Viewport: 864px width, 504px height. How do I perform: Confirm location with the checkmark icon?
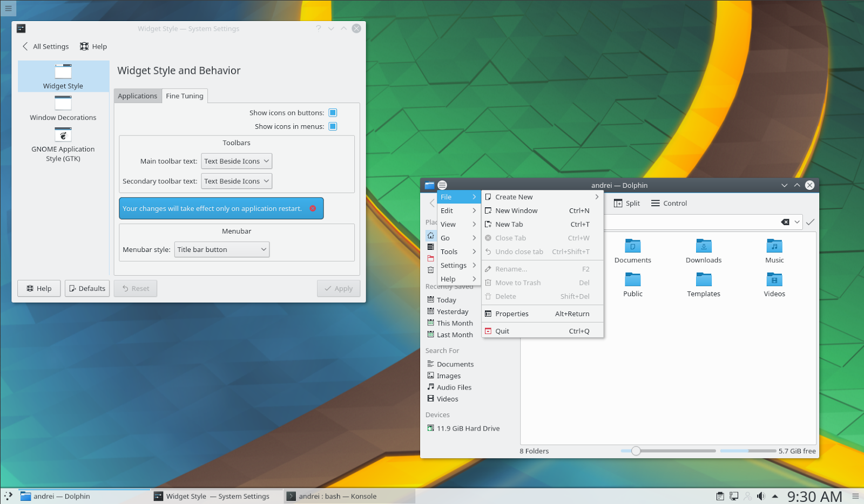810,222
